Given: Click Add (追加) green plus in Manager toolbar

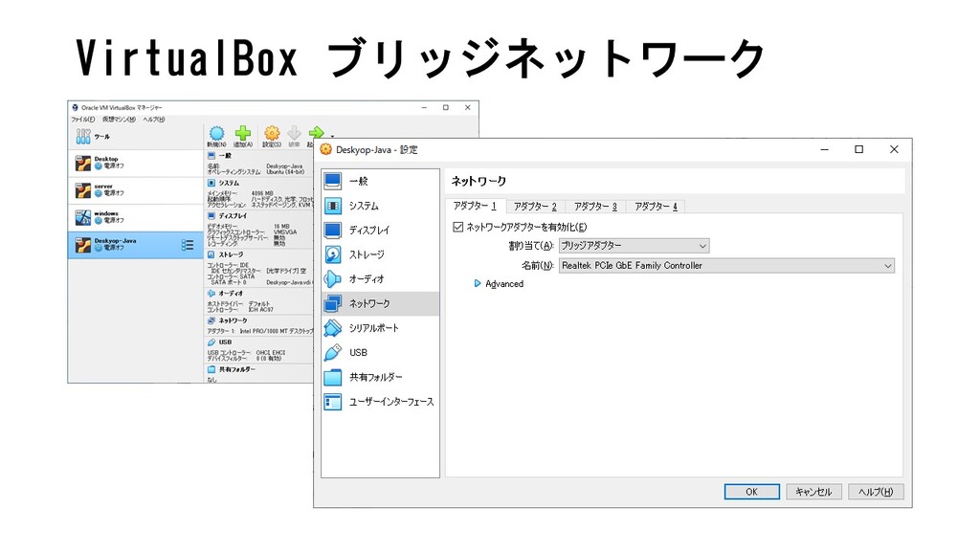Looking at the screenshot, I should pos(243,136).
